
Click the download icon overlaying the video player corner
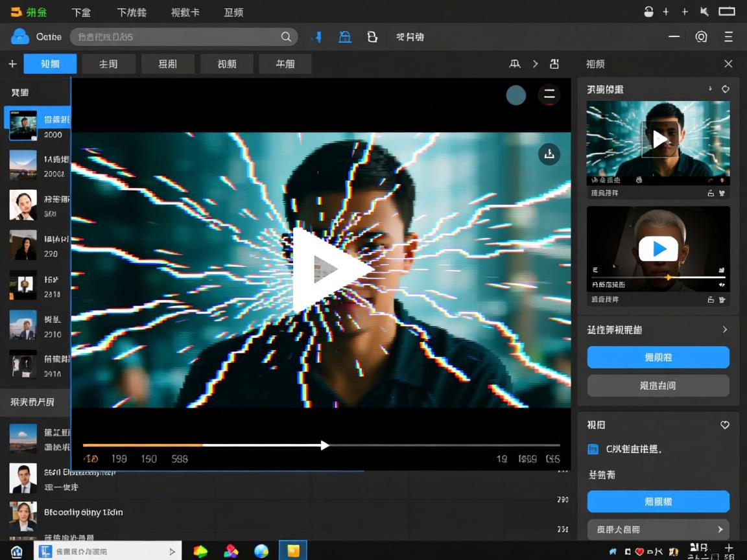549,154
